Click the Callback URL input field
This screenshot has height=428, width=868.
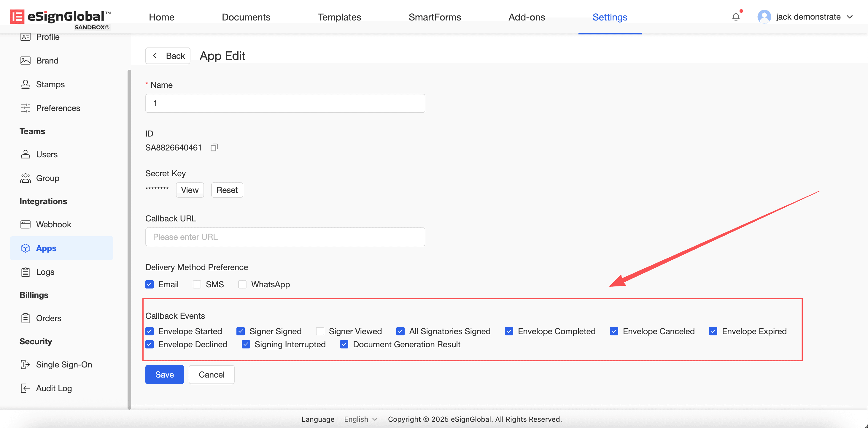[x=285, y=237]
